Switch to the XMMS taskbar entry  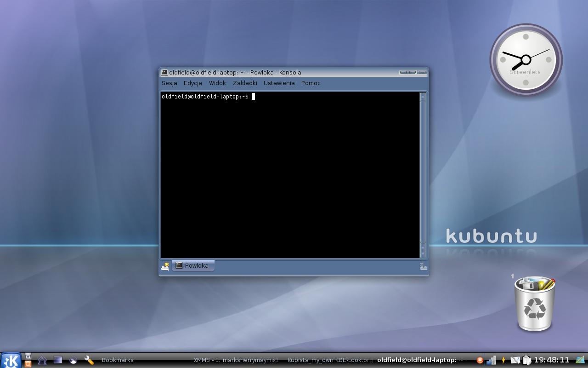[x=236, y=360]
